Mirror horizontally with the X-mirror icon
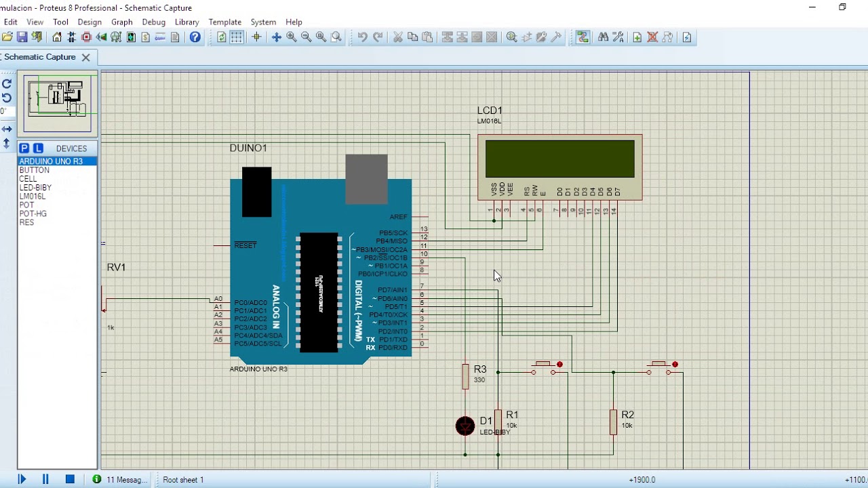Screen dimensions: 868x488 pyautogui.click(x=7, y=129)
